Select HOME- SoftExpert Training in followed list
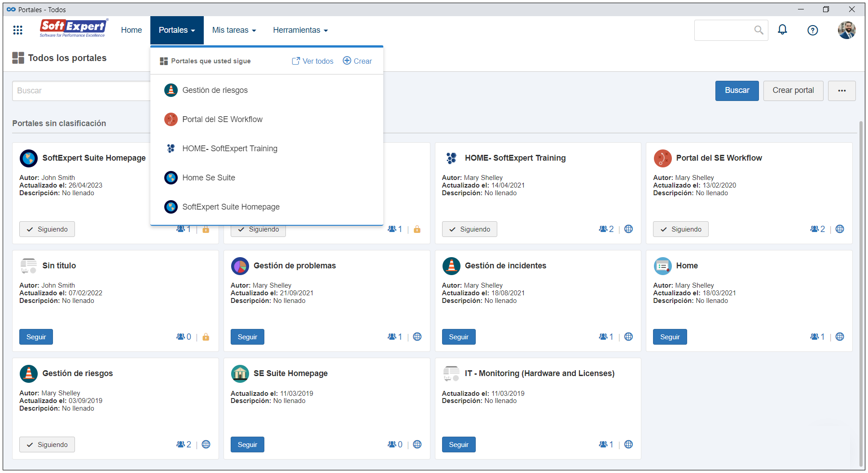 pyautogui.click(x=267, y=149)
